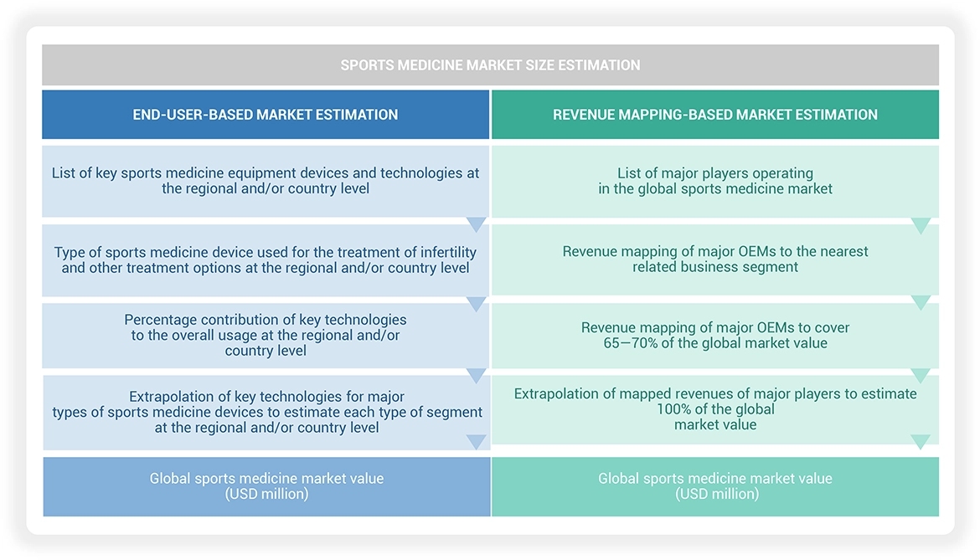
Task: Click the blue arrow below the key technologies extrapolation box
Action: (476, 442)
